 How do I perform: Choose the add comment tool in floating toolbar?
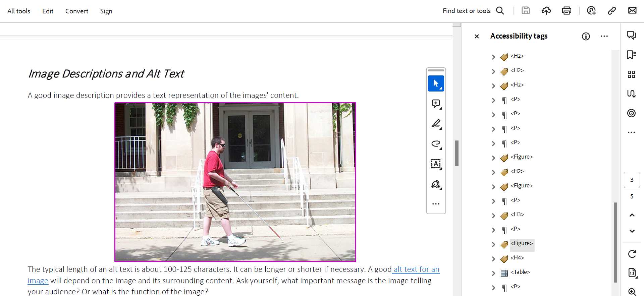[x=436, y=104]
